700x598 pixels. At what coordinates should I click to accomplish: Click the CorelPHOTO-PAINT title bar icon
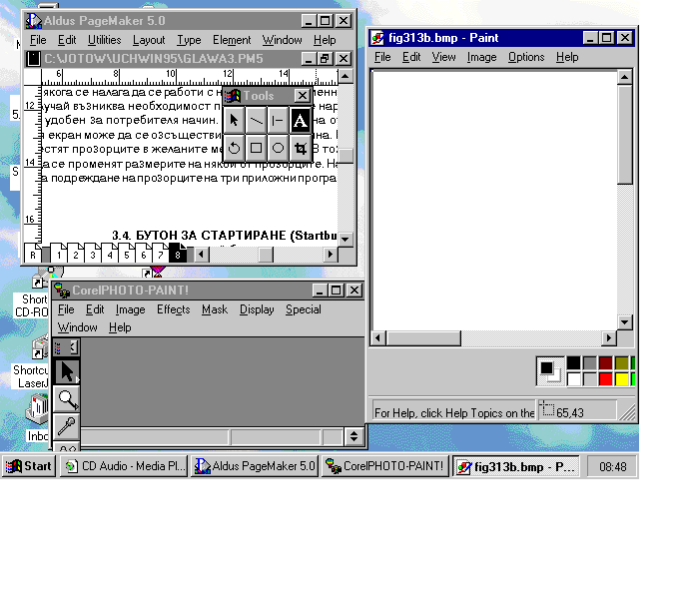pyautogui.click(x=62, y=291)
